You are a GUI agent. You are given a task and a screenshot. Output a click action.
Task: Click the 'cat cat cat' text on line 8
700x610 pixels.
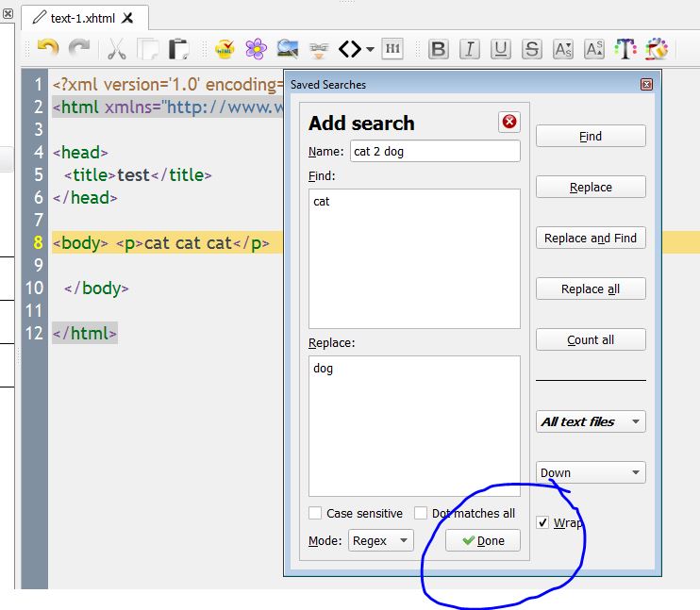(x=188, y=243)
